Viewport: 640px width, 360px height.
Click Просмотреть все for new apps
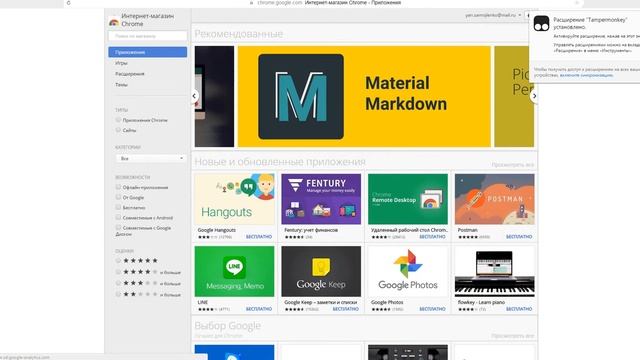tap(513, 165)
